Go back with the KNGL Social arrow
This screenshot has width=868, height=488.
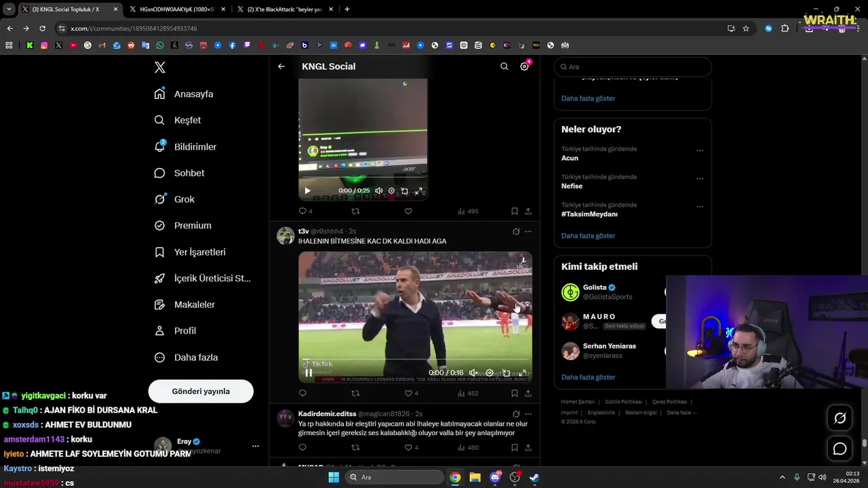281,66
